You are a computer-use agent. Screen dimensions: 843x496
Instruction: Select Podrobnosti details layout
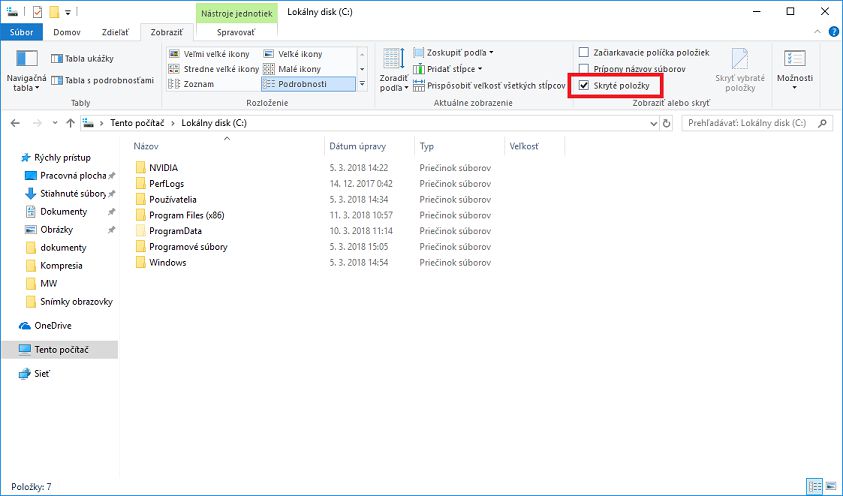(308, 84)
